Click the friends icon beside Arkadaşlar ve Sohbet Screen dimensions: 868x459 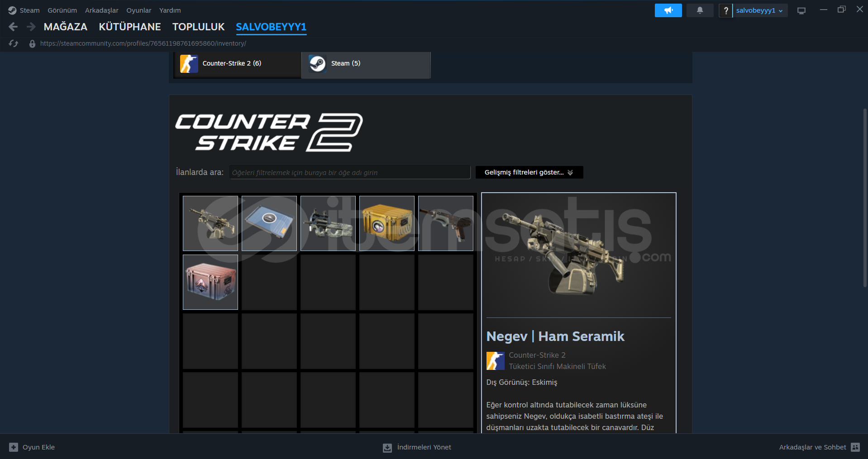[855, 447]
